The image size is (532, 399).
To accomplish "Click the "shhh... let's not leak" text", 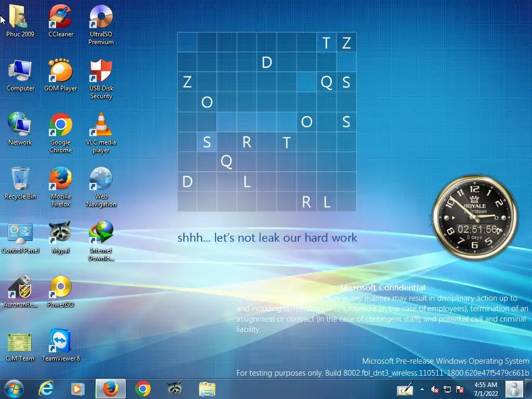I will point(268,238).
